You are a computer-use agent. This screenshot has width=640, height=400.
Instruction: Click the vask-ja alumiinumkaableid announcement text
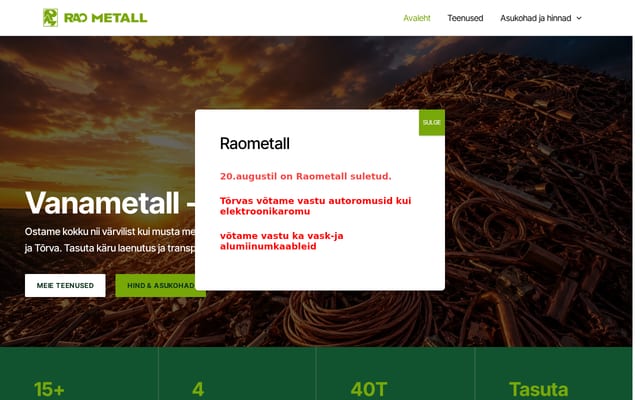tap(282, 241)
